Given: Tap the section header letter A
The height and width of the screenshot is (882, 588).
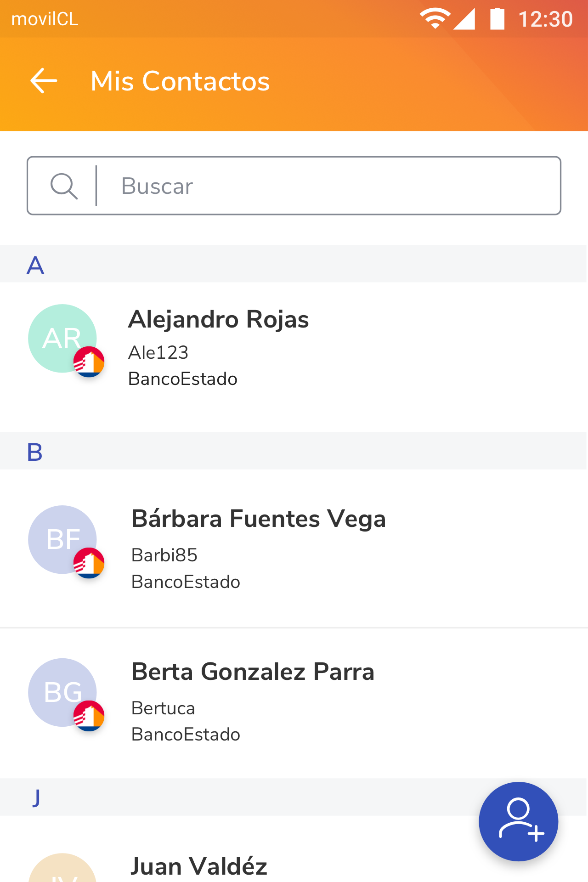Looking at the screenshot, I should (x=35, y=265).
